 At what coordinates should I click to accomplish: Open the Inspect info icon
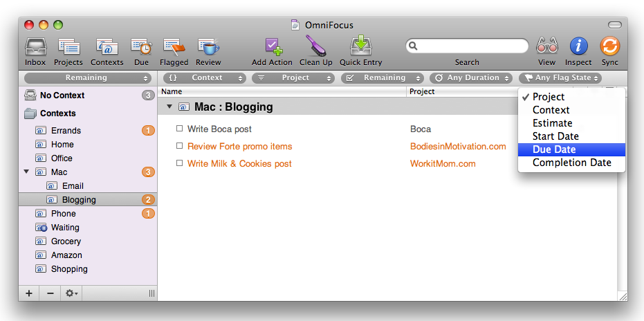coord(578,46)
